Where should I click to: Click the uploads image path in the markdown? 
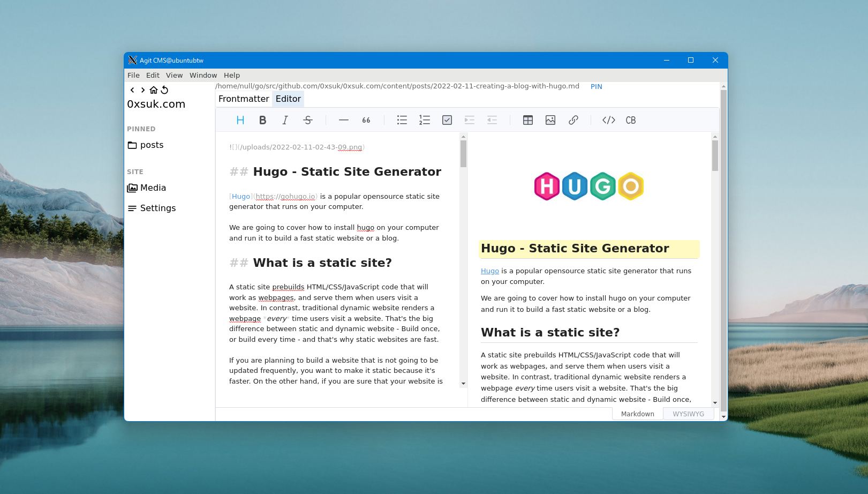coord(300,147)
